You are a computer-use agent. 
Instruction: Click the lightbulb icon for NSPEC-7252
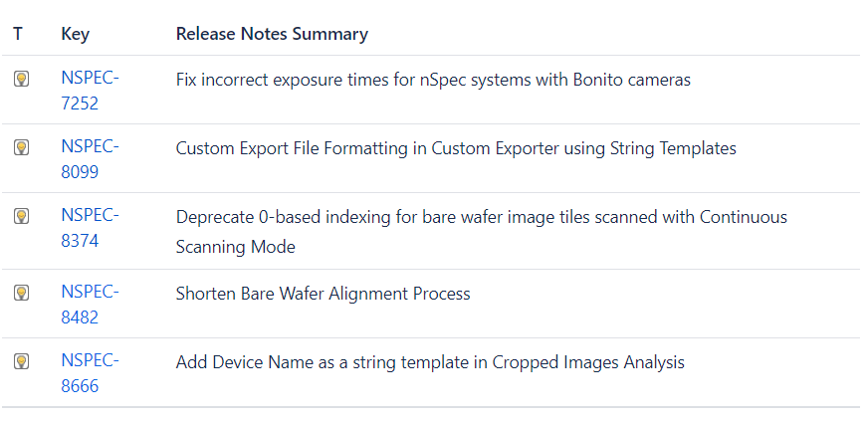tap(21, 80)
